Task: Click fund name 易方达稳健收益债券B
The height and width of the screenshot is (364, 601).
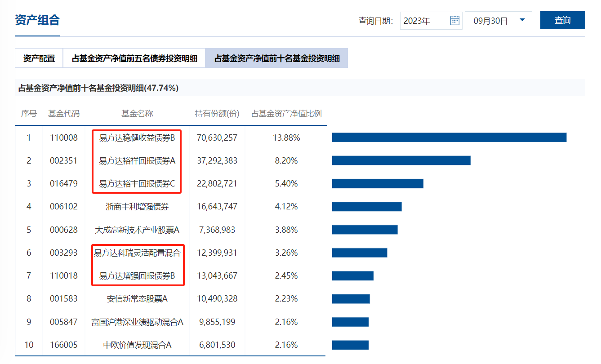Action: (137, 138)
